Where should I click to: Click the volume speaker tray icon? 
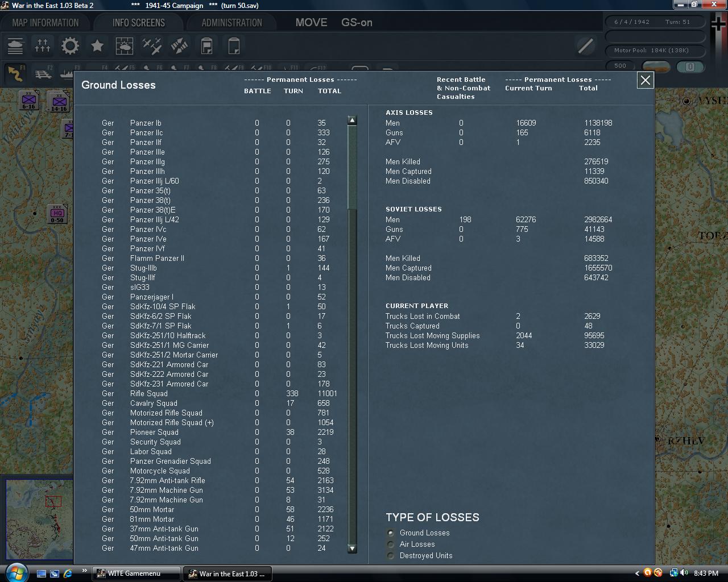(684, 573)
